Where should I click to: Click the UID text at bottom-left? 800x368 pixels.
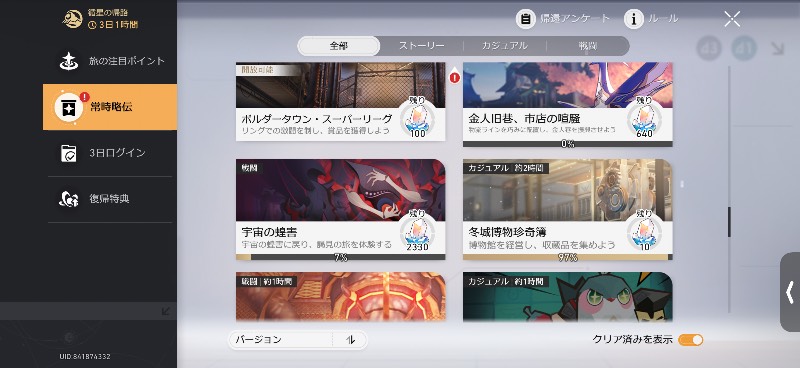click(x=85, y=356)
